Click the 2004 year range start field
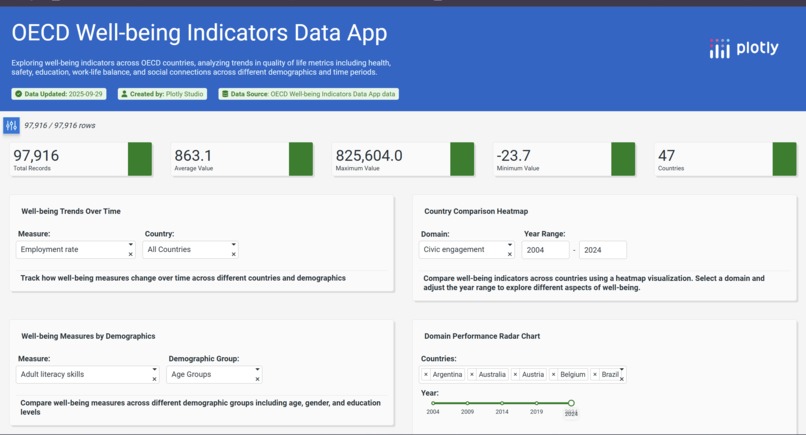The width and height of the screenshot is (806, 435). coord(545,250)
